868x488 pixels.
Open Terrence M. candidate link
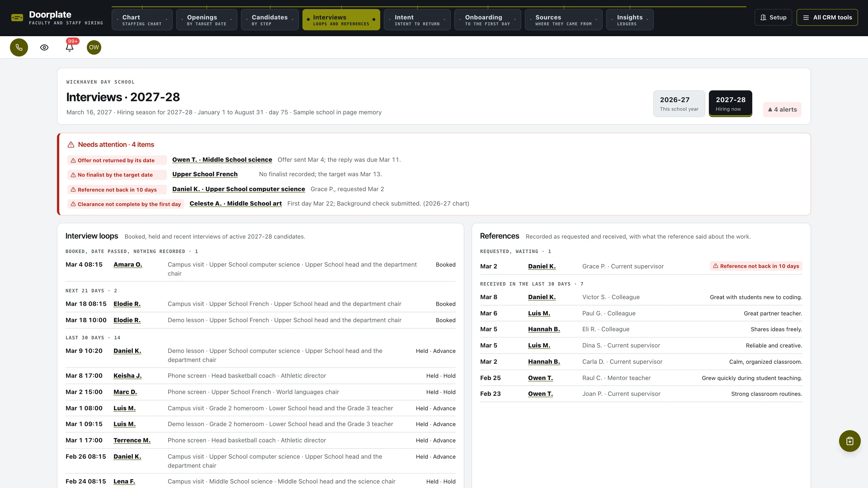point(132,440)
